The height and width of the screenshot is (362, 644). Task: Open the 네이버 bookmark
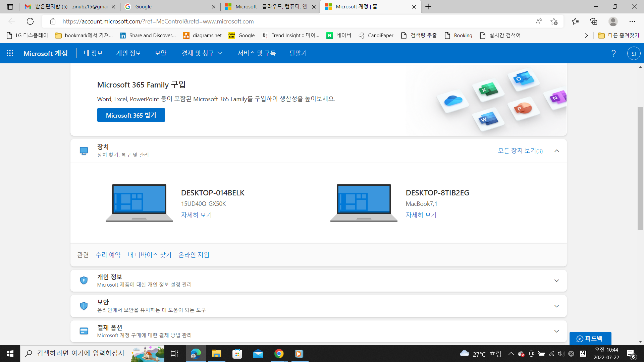point(339,36)
